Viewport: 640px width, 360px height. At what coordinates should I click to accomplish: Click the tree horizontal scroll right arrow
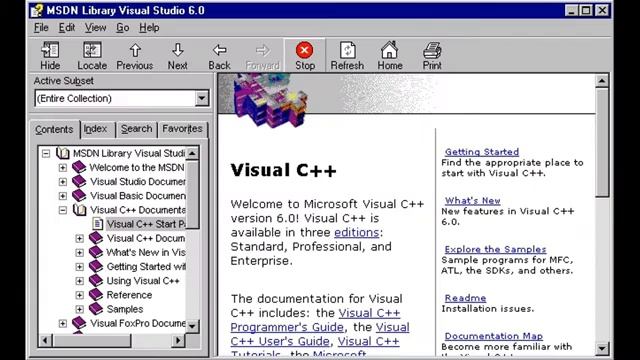178,340
